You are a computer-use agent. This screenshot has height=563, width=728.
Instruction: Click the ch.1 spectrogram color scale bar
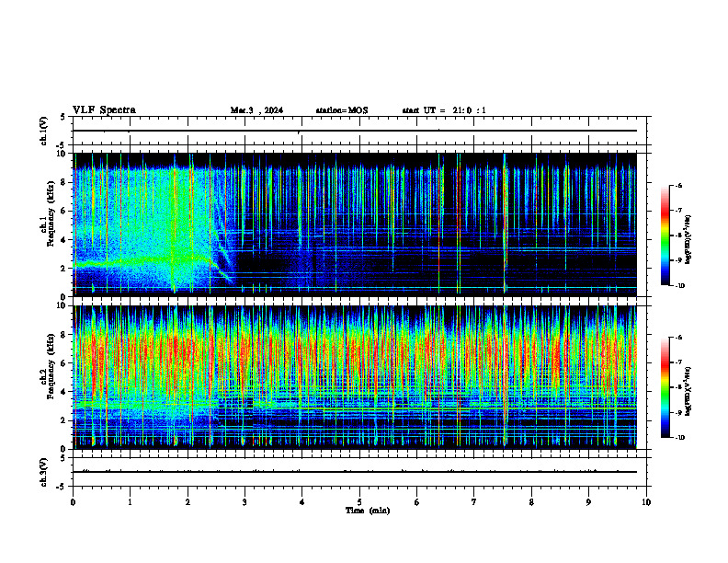point(665,236)
